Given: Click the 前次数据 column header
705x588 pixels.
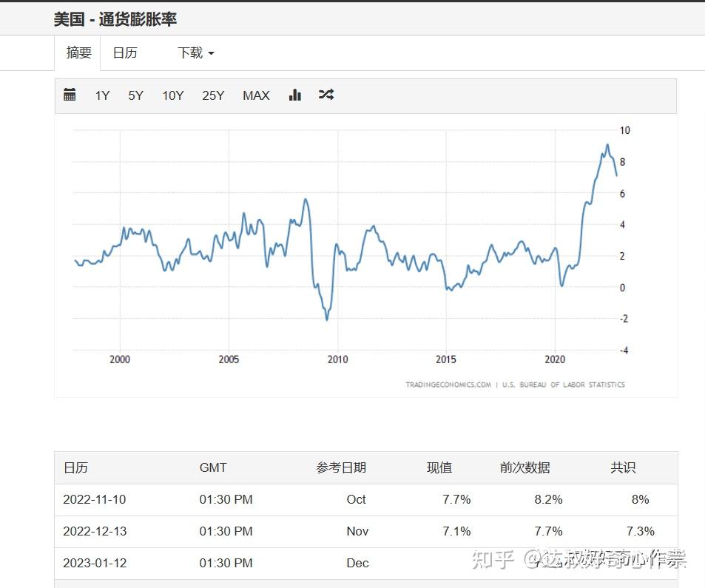Looking at the screenshot, I should click(x=524, y=467).
